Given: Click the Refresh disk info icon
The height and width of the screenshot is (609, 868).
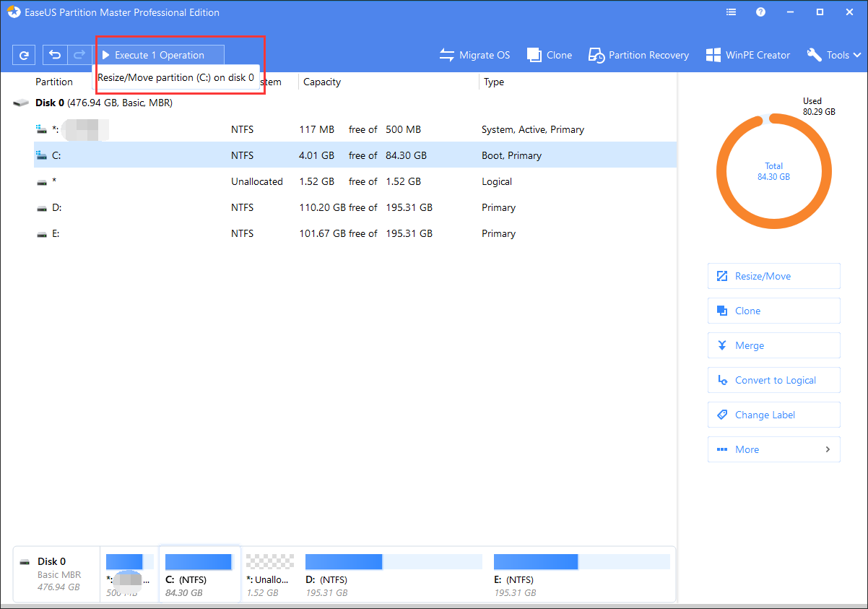Looking at the screenshot, I should pyautogui.click(x=24, y=55).
